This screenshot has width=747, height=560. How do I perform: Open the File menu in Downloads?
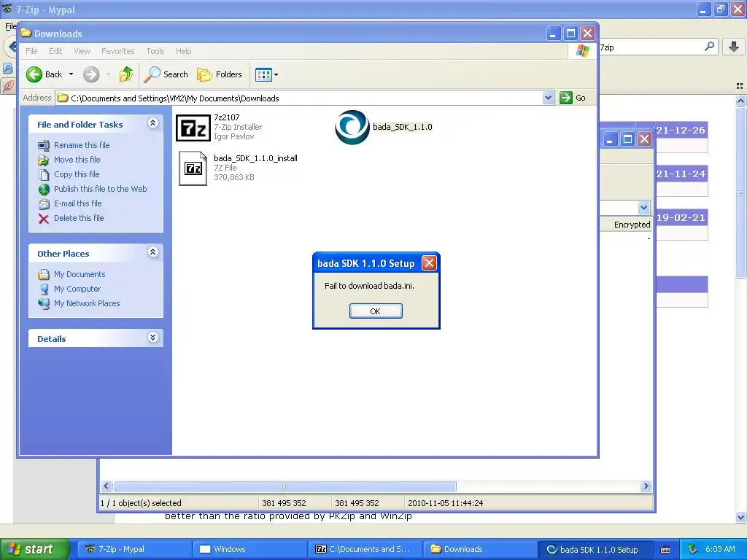click(31, 51)
